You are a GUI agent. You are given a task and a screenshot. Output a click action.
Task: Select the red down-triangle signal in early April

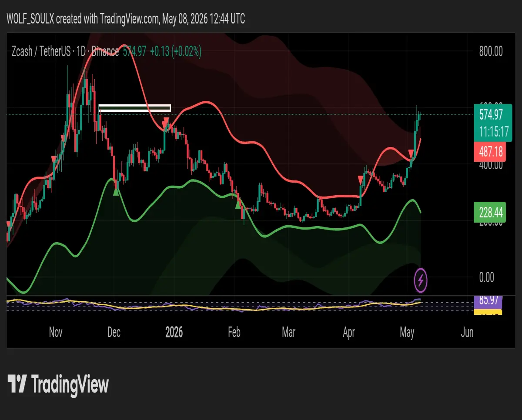coord(361,180)
